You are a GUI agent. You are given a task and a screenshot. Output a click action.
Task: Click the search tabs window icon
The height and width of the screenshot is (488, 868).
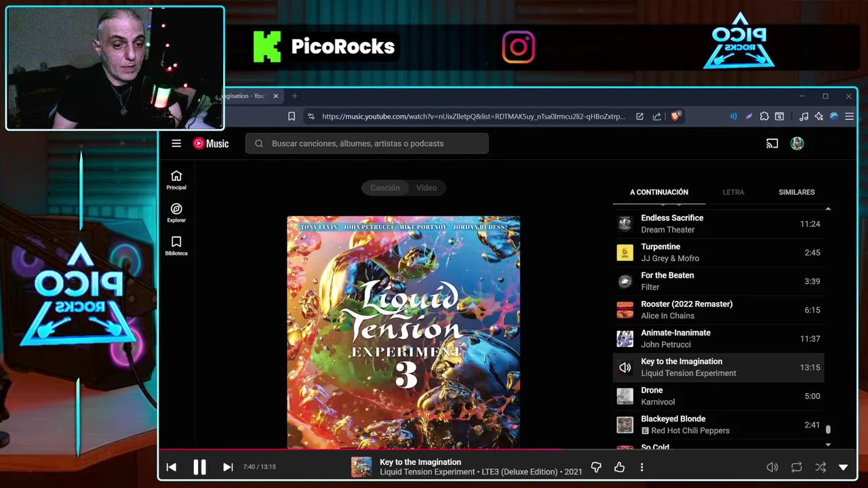pyautogui.click(x=780, y=117)
